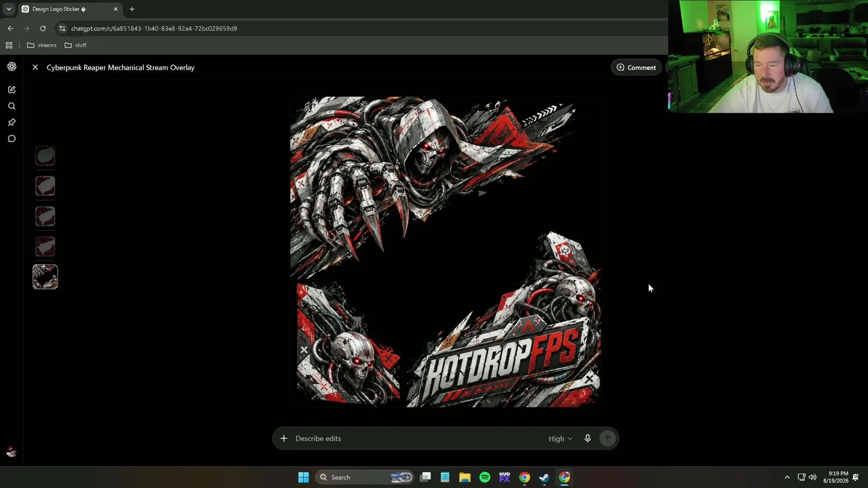Expand the tab search dropdown arrow
The width and height of the screenshot is (868, 488).
click(9, 9)
